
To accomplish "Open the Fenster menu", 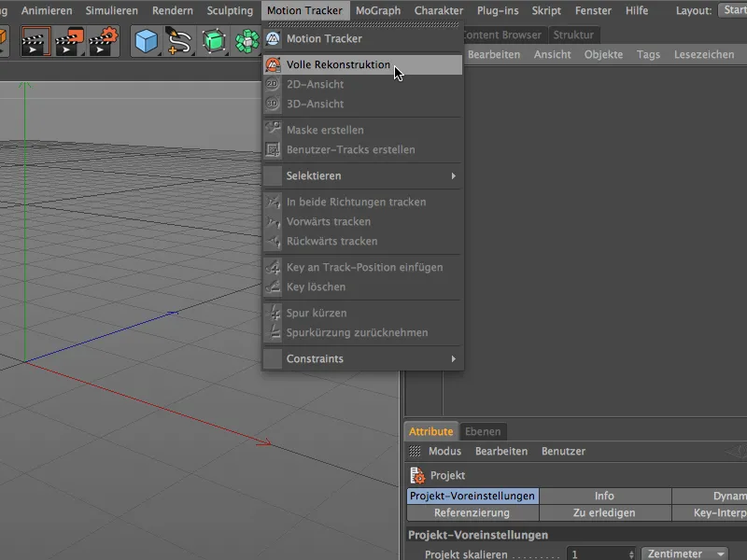I will pos(593,10).
